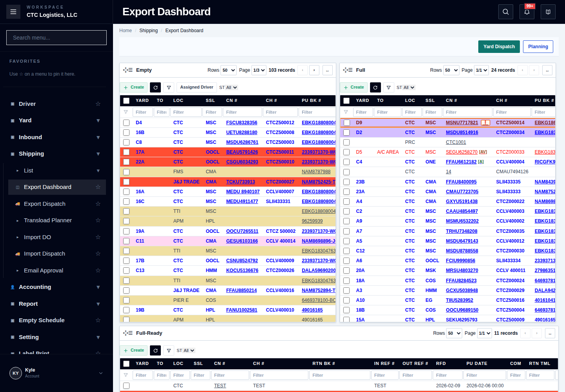Screen dimensions: 565x392
Task: Refresh the Empty table
Action: coord(155,87)
